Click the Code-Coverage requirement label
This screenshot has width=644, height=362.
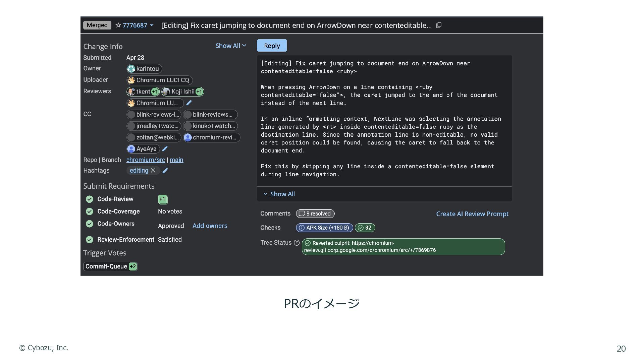point(118,212)
